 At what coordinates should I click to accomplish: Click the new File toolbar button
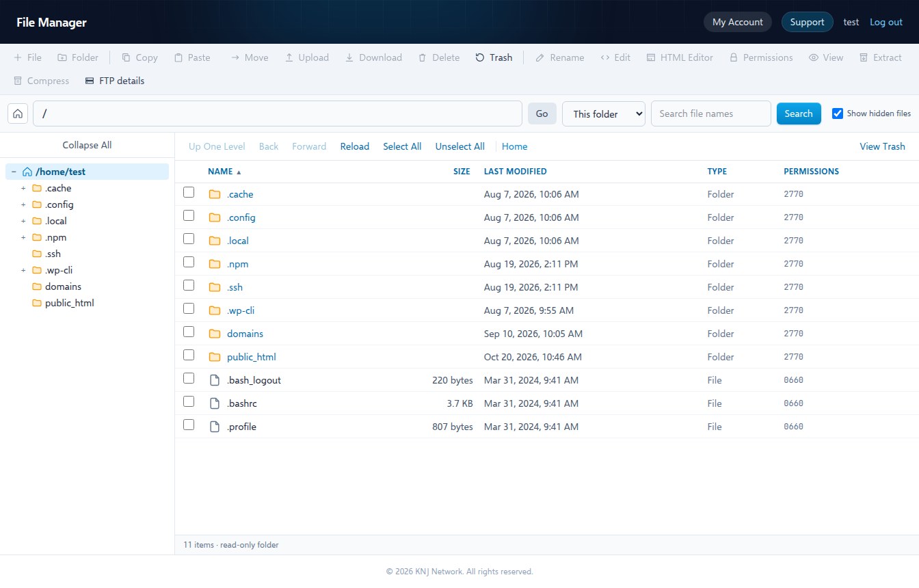click(28, 57)
